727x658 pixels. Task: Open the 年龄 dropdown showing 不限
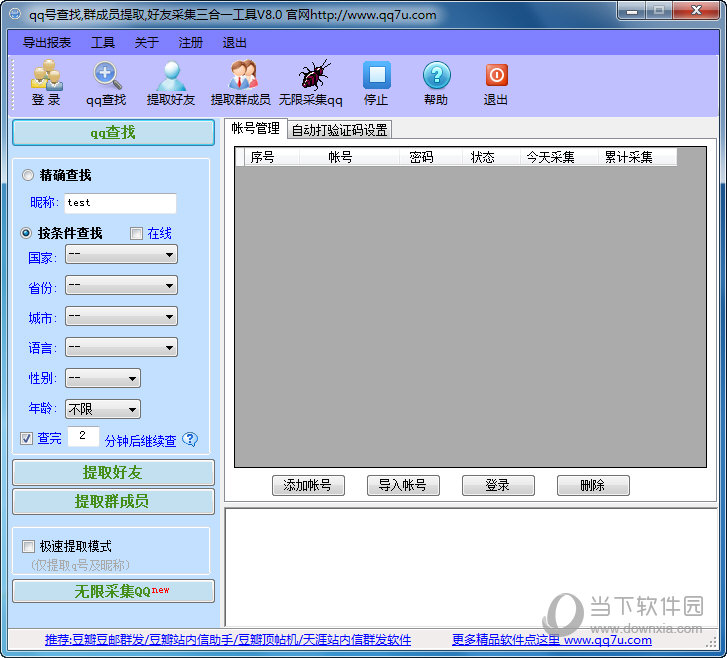click(x=103, y=409)
